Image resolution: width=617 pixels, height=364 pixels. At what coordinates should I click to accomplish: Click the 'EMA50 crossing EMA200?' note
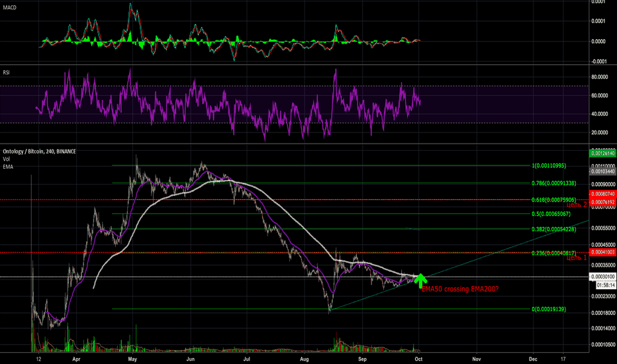(x=460, y=289)
